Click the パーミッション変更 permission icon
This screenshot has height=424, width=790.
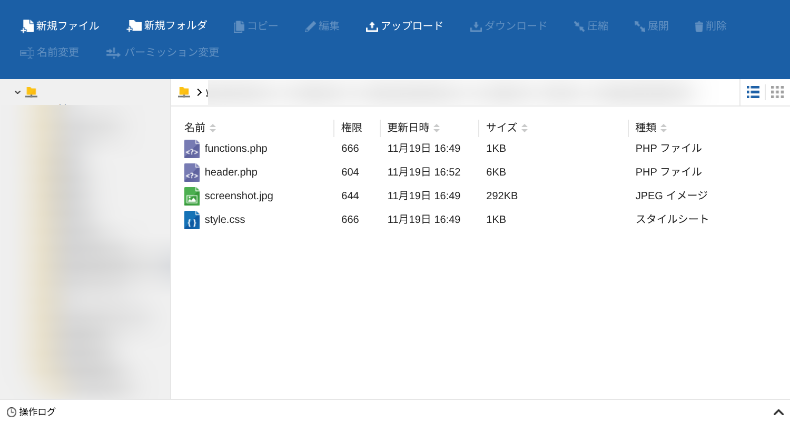tap(113, 53)
